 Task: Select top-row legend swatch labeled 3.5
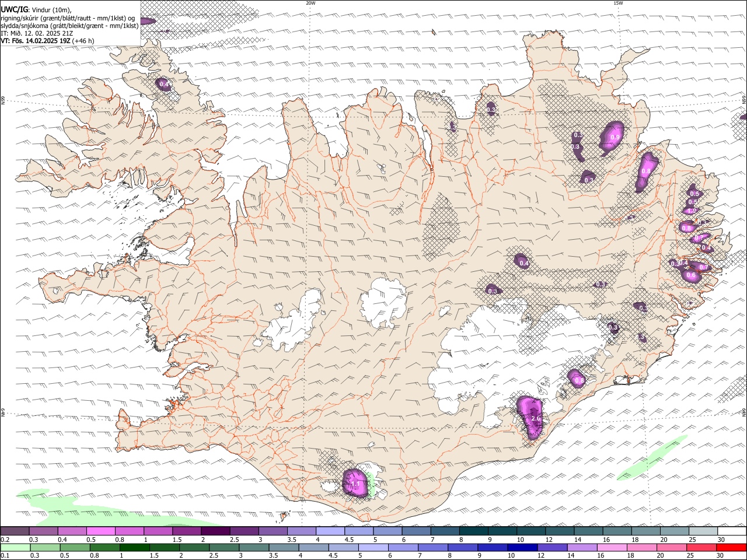[x=301, y=531]
